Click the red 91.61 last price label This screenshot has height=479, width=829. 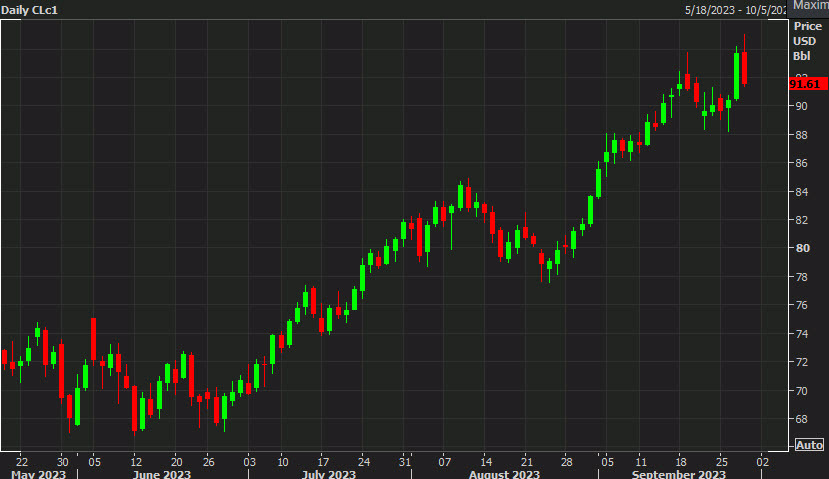[x=807, y=84]
